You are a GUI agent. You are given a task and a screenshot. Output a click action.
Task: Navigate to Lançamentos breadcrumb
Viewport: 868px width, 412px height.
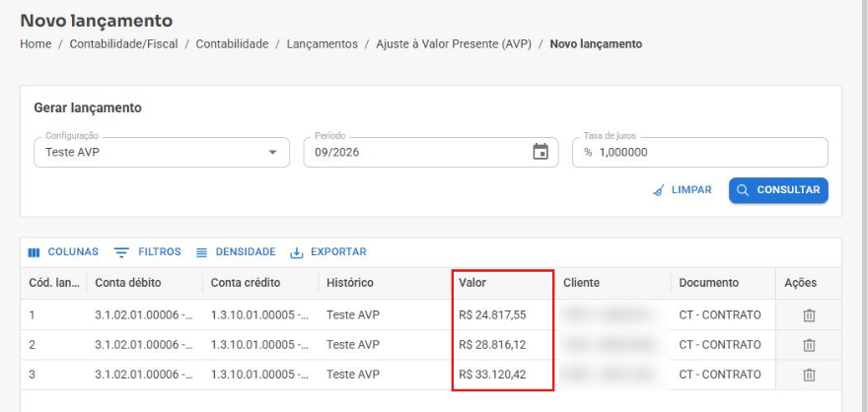[x=323, y=44]
